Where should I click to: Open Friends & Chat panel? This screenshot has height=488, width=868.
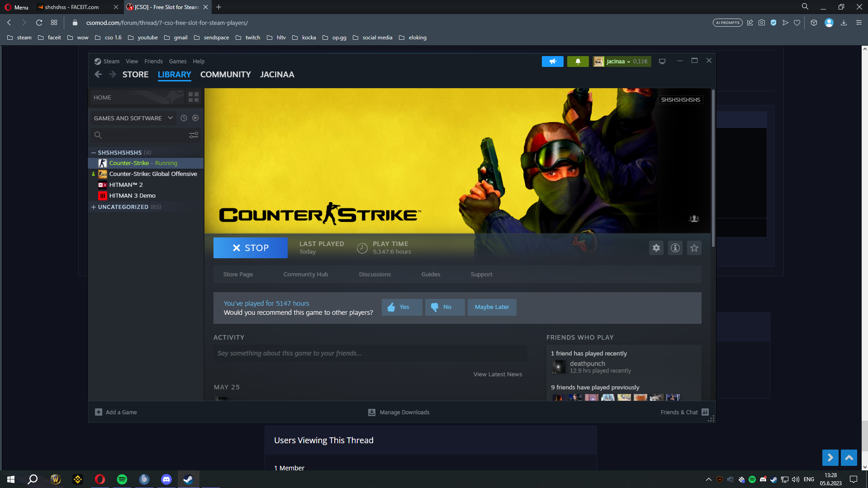click(685, 412)
